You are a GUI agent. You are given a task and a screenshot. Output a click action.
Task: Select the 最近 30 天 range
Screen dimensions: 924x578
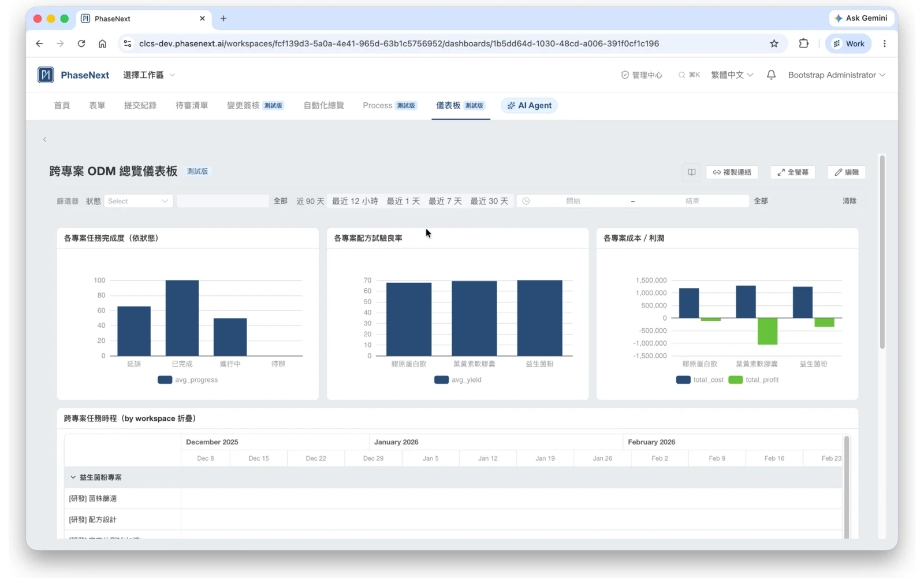point(489,201)
